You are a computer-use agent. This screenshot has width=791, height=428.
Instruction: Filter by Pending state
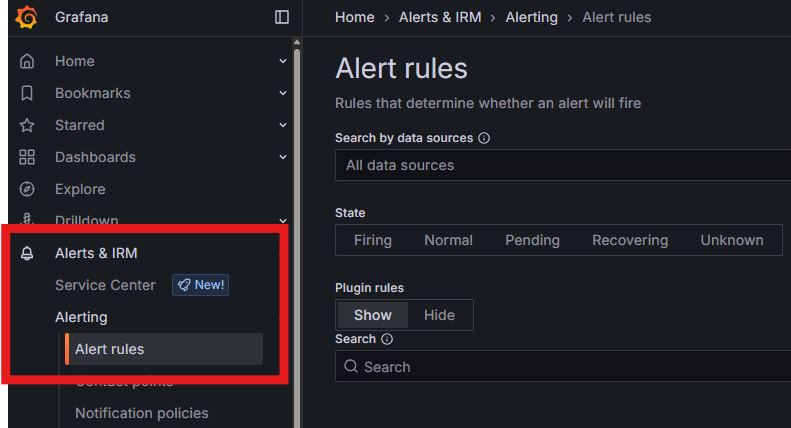pos(532,240)
